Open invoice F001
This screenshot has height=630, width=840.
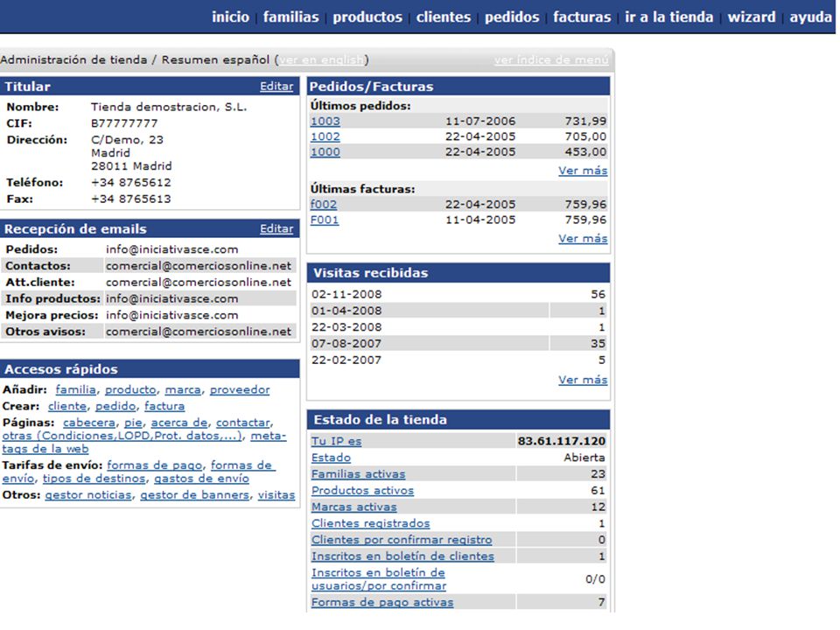click(325, 220)
